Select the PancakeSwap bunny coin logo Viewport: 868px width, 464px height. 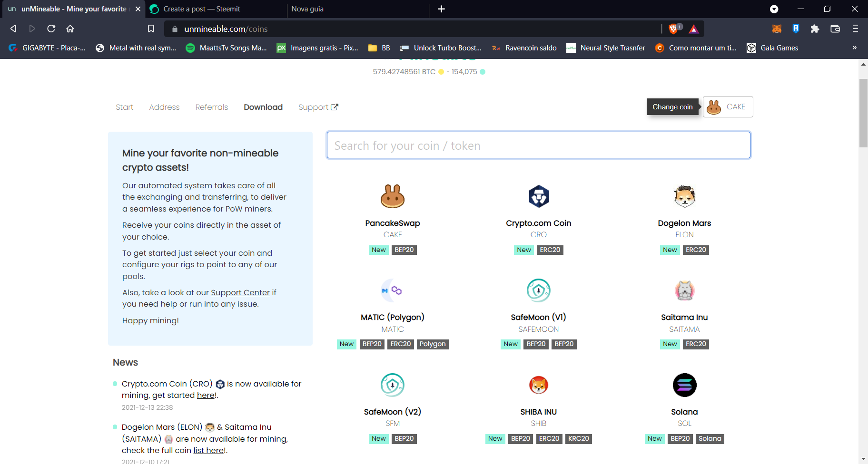(x=393, y=196)
